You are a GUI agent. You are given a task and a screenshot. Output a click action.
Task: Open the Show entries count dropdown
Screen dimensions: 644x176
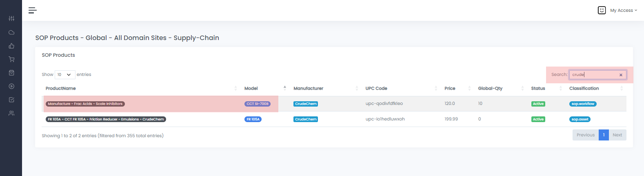coord(65,75)
